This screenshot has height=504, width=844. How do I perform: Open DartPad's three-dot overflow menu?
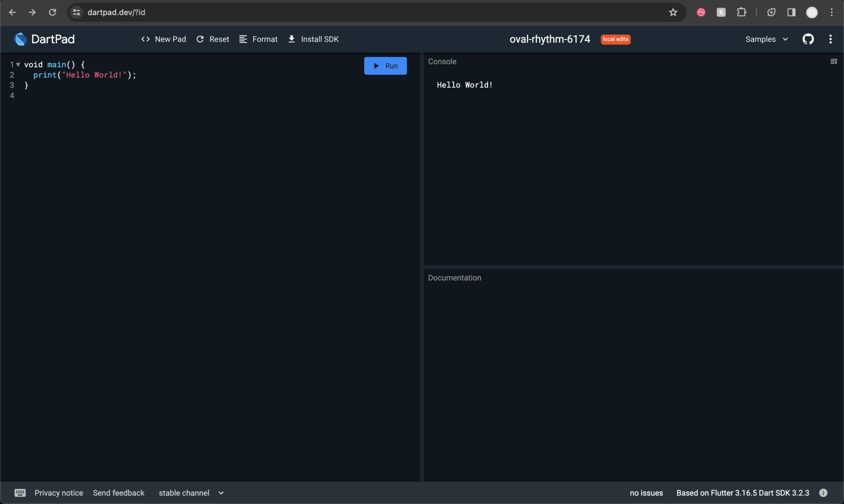click(x=830, y=39)
